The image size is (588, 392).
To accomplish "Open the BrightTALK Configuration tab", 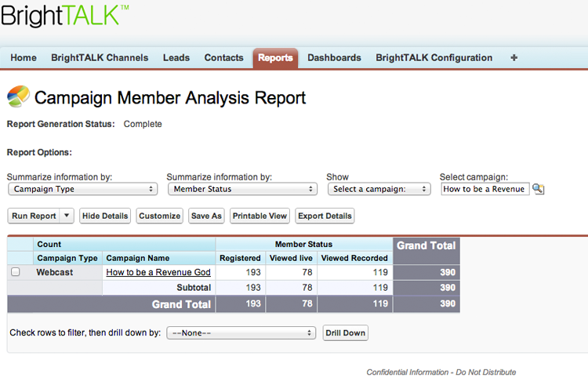I will pyautogui.click(x=434, y=58).
